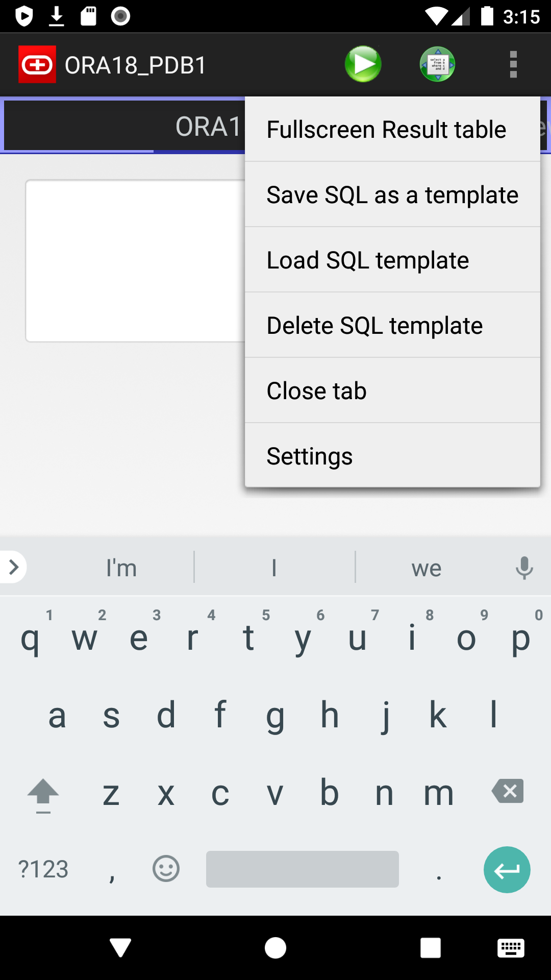Screen dimensions: 551x980
Task: Open the emoji picker on the keyboard
Action: tap(166, 869)
